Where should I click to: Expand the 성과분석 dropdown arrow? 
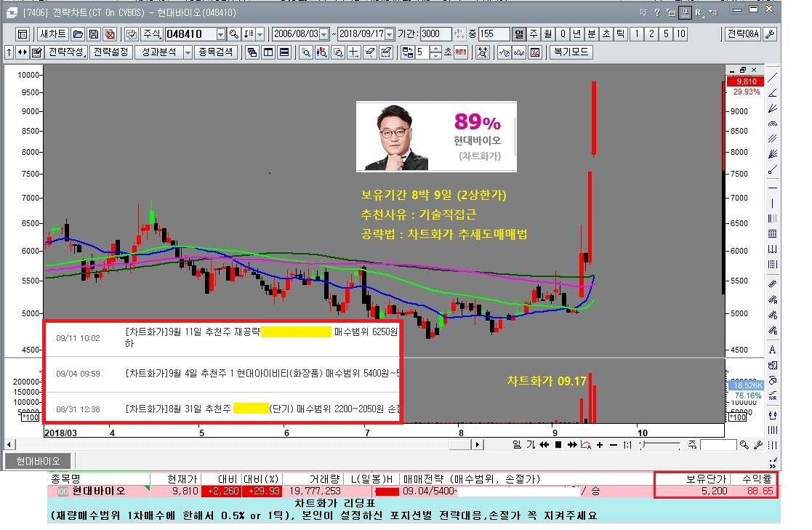tap(188, 52)
